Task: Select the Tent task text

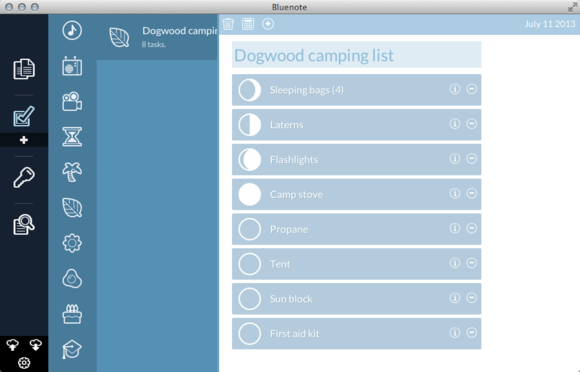Action: click(x=280, y=264)
